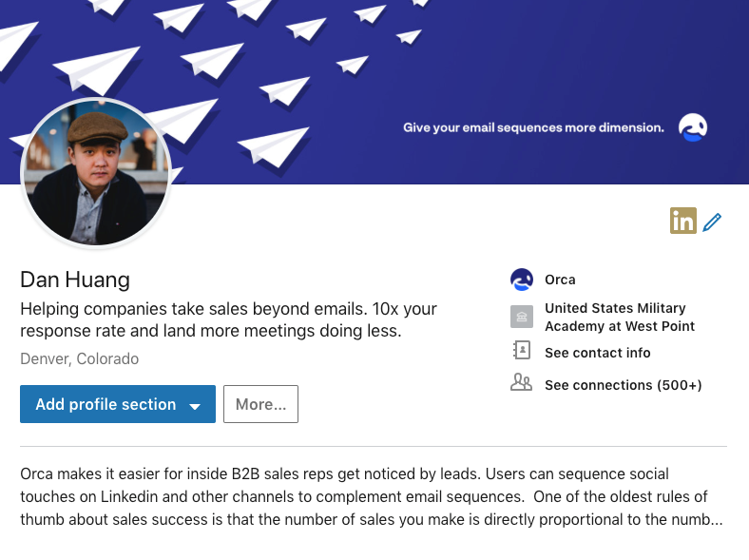The width and height of the screenshot is (749, 560).
Task: Click the More... button
Action: tap(260, 404)
